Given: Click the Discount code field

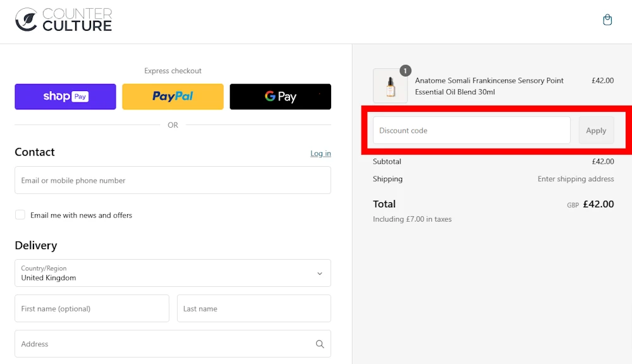Looking at the screenshot, I should click(x=471, y=130).
